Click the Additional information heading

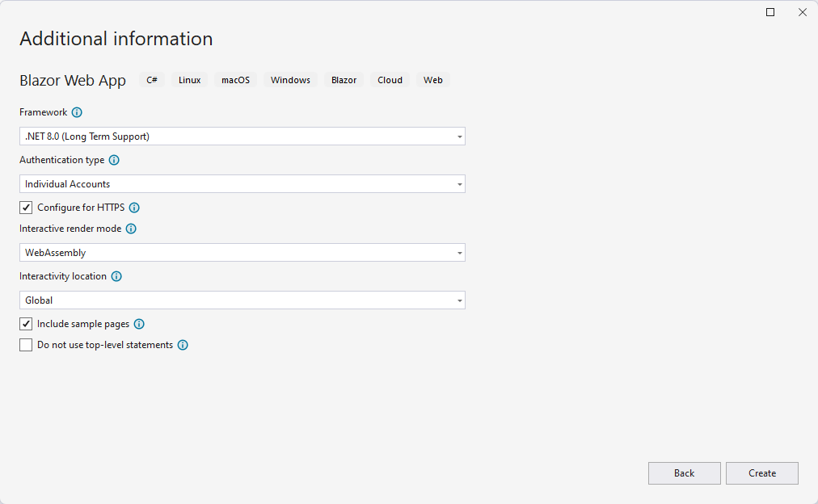click(x=116, y=39)
